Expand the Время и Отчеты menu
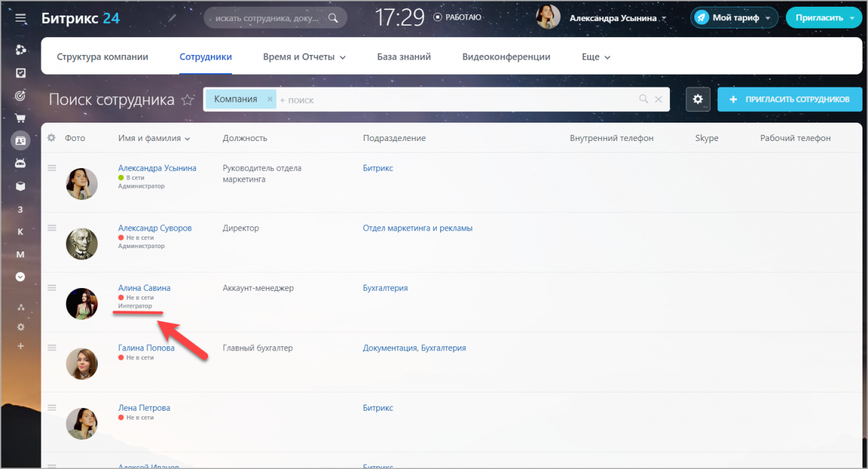 [x=304, y=57]
